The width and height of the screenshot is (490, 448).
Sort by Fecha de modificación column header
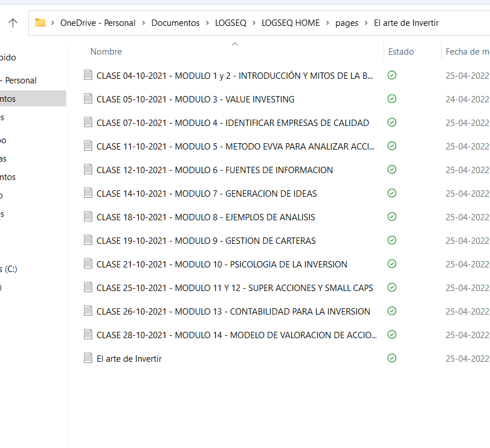tap(468, 52)
